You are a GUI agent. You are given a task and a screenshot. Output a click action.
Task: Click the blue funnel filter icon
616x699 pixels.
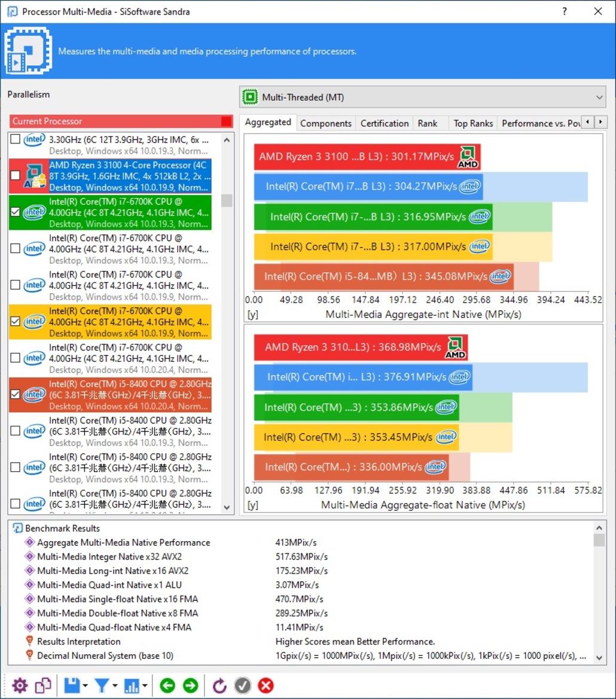tap(102, 686)
